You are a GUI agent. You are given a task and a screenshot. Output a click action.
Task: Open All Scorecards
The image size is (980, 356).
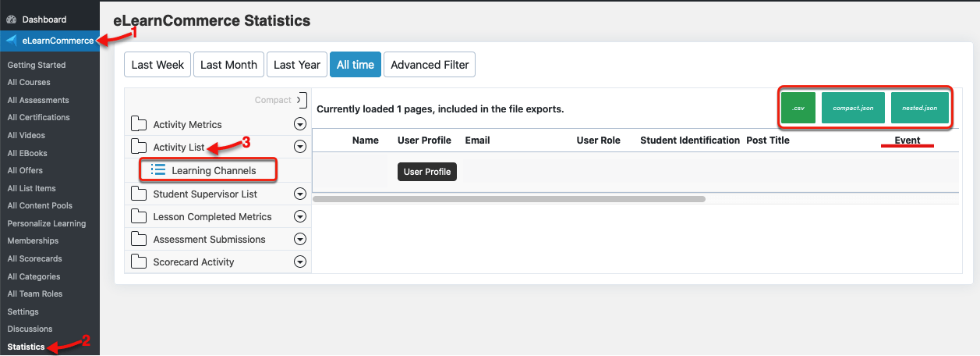pyautogui.click(x=34, y=258)
